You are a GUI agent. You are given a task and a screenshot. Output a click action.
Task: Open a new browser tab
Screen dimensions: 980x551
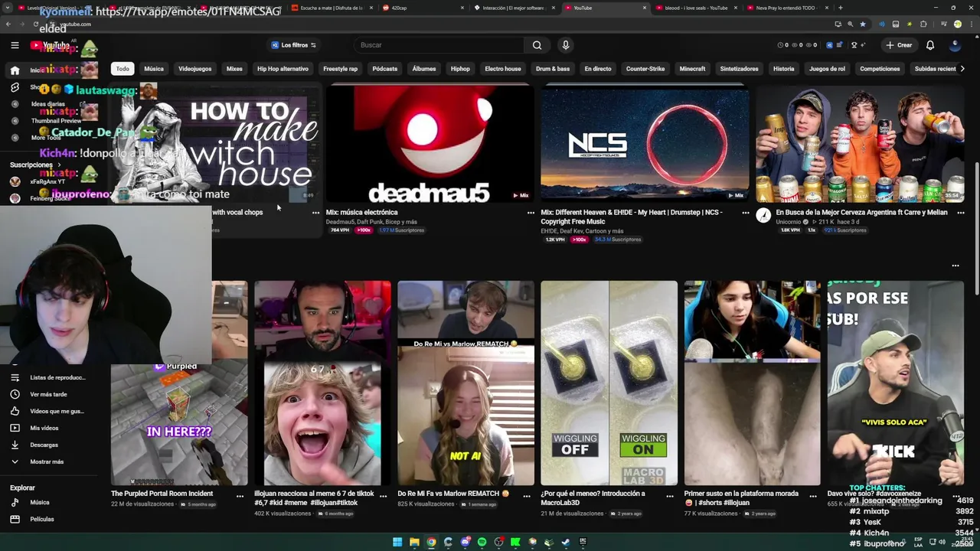point(841,8)
